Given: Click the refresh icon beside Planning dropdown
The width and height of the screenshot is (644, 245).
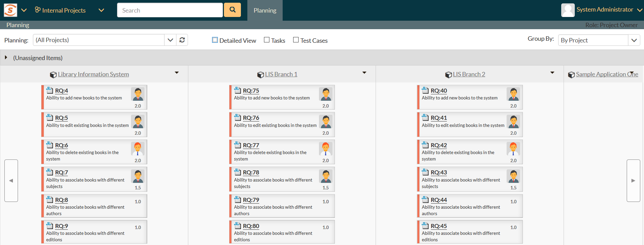Looking at the screenshot, I should point(182,40).
